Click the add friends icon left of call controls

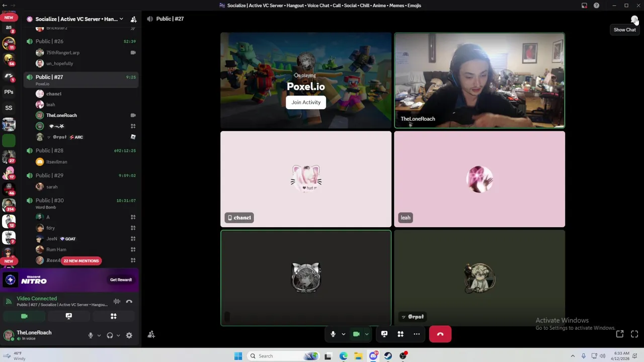pyautogui.click(x=151, y=334)
